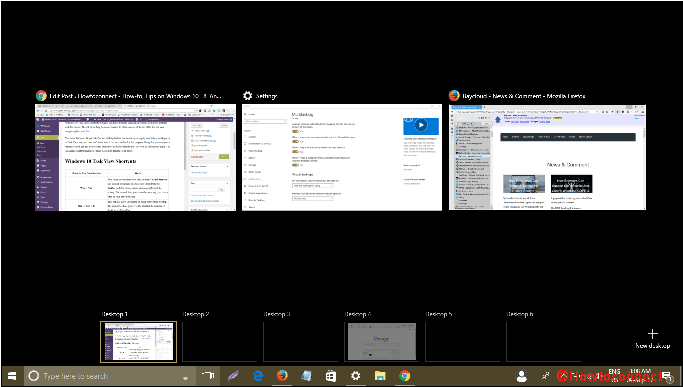Select the Mozilla Firefox window preview
The image size is (683, 387).
pyautogui.click(x=547, y=157)
